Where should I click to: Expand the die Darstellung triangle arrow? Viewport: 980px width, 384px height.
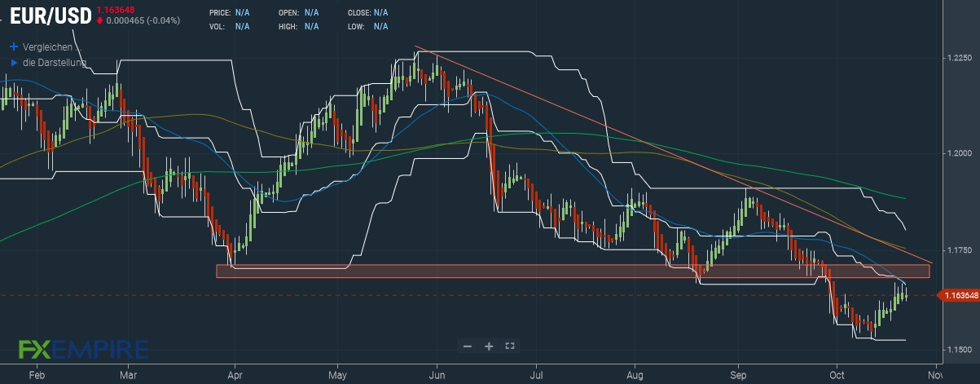coord(13,62)
